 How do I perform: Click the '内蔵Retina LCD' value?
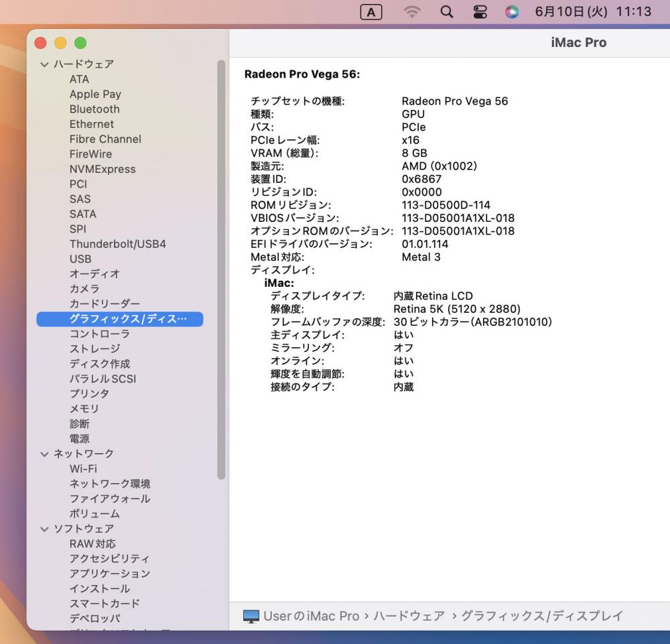pyautogui.click(x=433, y=296)
